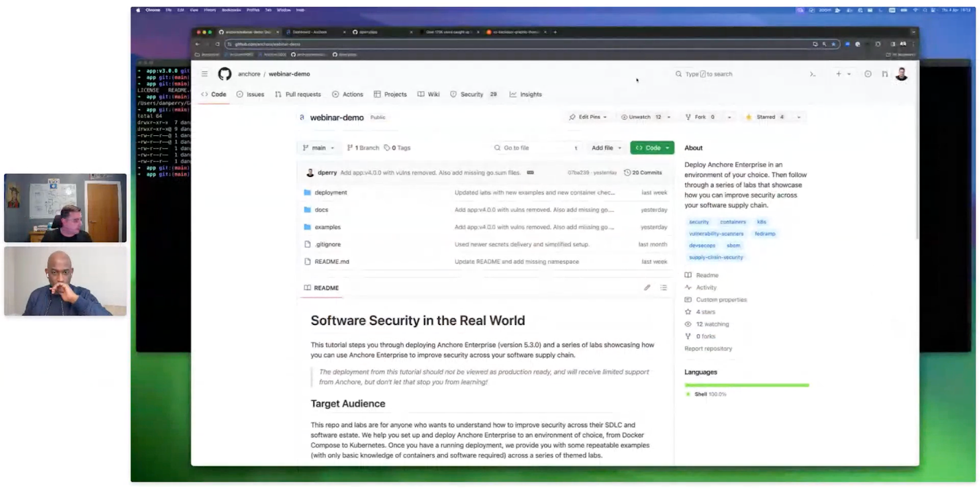Switch to the Pull requests tab
980x489 pixels.
click(x=298, y=94)
